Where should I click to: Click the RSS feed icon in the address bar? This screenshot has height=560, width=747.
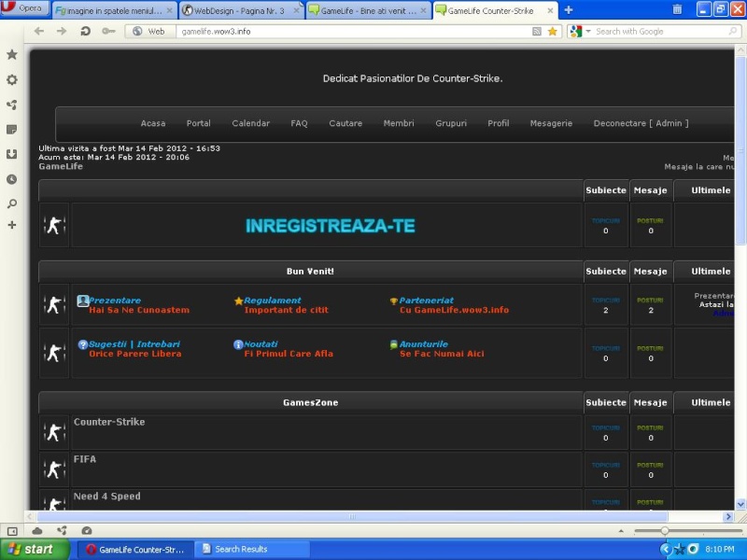pos(537,32)
